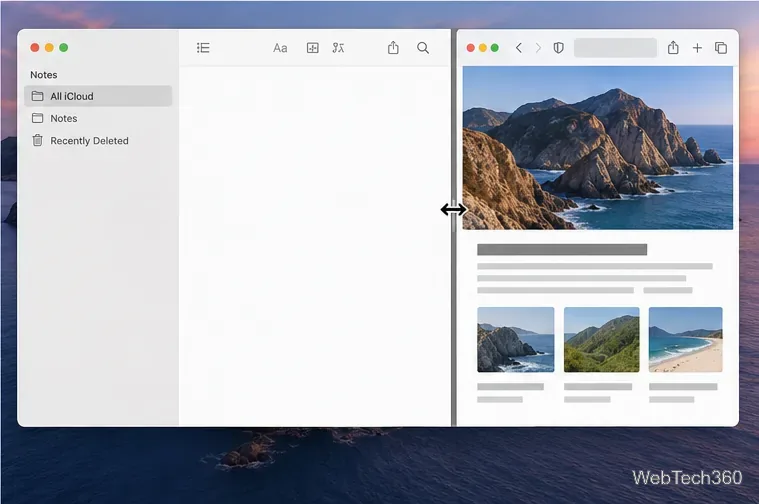Show Safari tab overview icon

pyautogui.click(x=721, y=47)
